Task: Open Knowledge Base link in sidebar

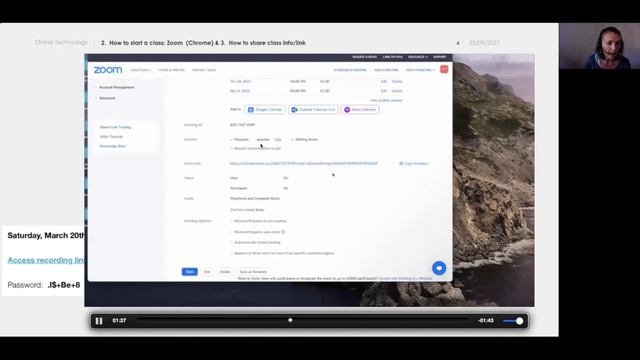Action: tap(112, 146)
